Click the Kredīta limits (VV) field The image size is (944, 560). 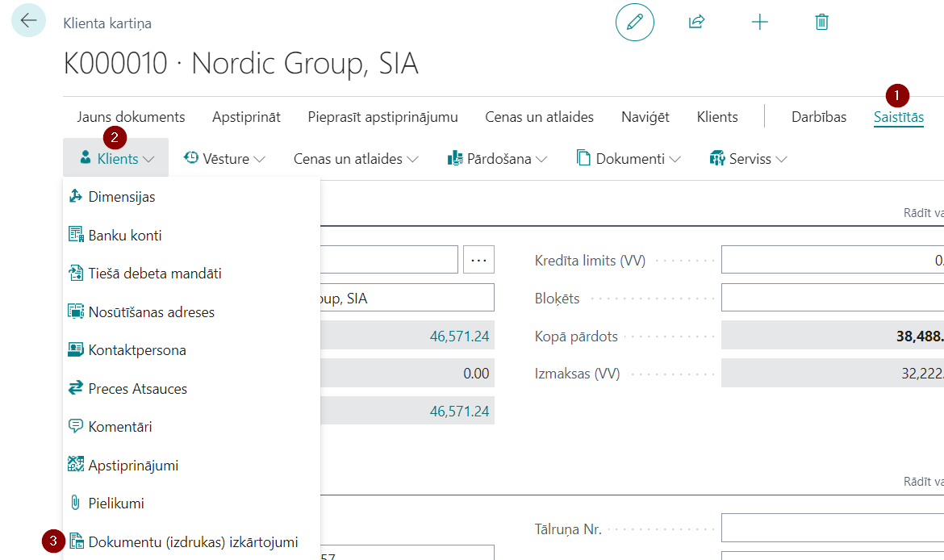coord(833,260)
